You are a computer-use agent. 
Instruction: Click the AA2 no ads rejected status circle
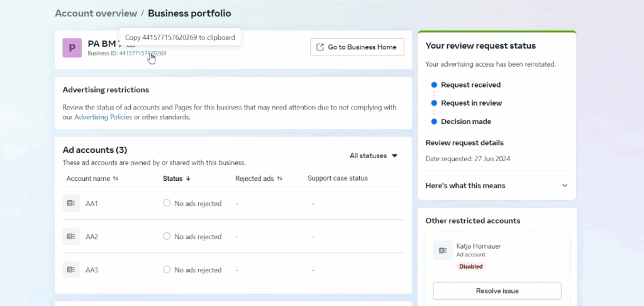tap(167, 237)
